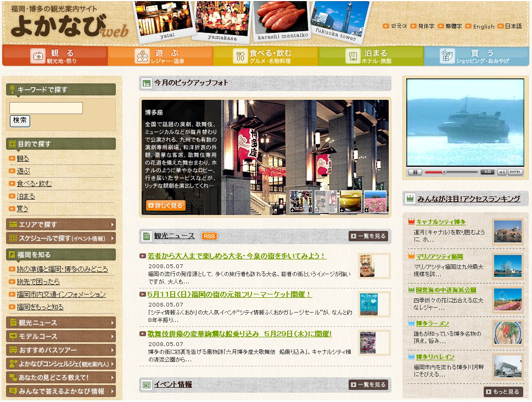Screen dimensions: 532x402
Task: Open 博多ラーメン ranking link
Action: pos(432,324)
